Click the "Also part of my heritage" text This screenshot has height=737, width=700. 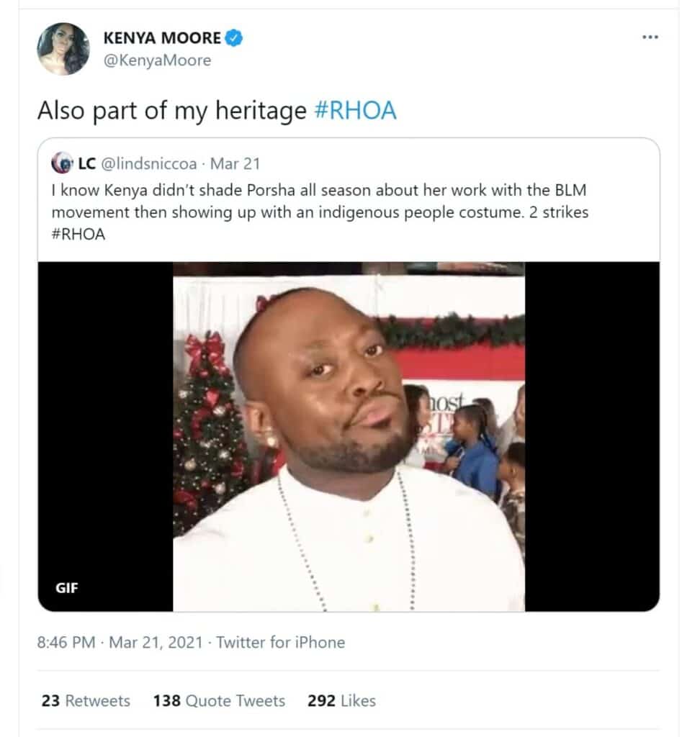171,112
